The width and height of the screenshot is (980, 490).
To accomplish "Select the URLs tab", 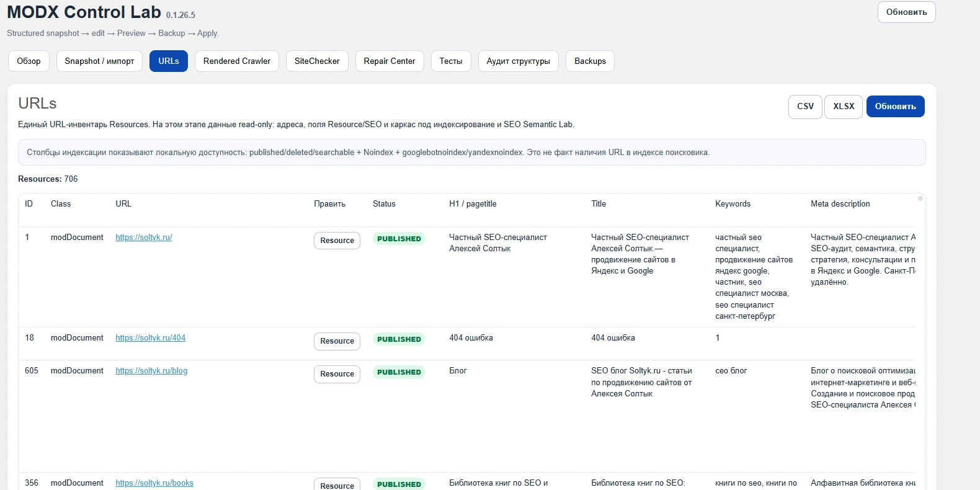I will click(x=169, y=61).
